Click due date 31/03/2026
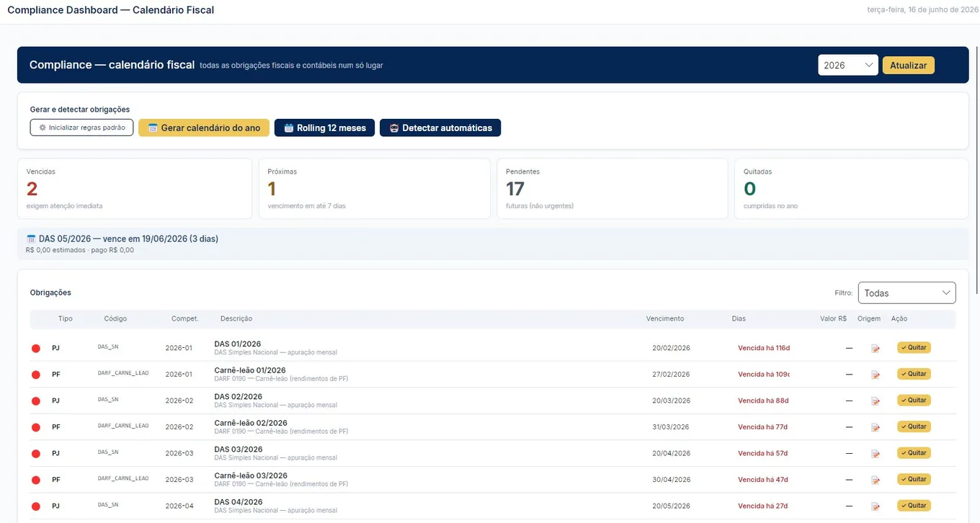 [671, 427]
